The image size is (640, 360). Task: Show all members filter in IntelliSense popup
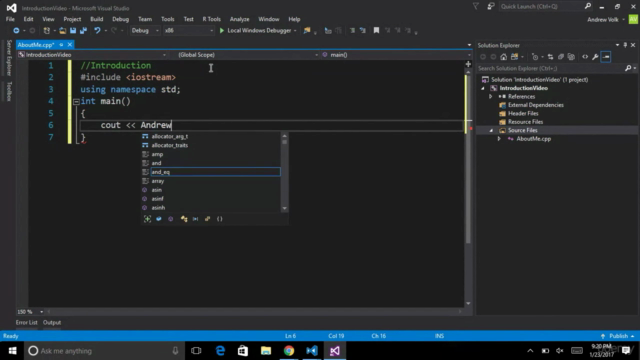[x=147, y=219]
